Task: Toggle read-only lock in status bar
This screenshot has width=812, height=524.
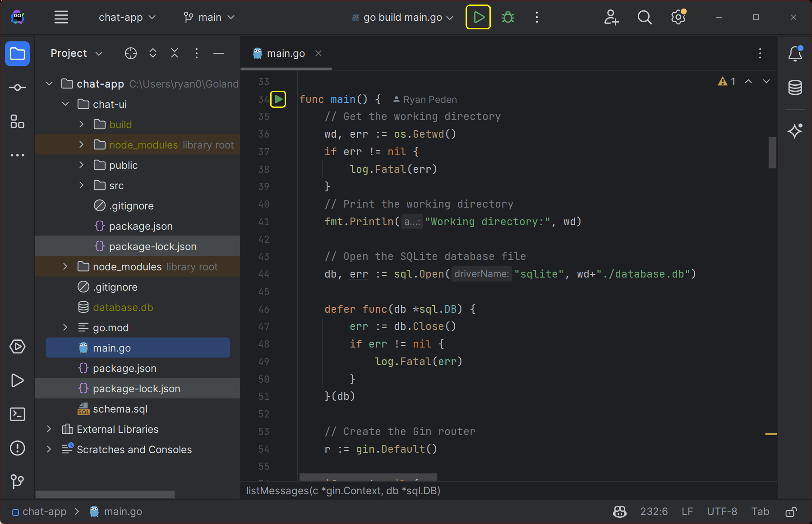Action: (791, 511)
